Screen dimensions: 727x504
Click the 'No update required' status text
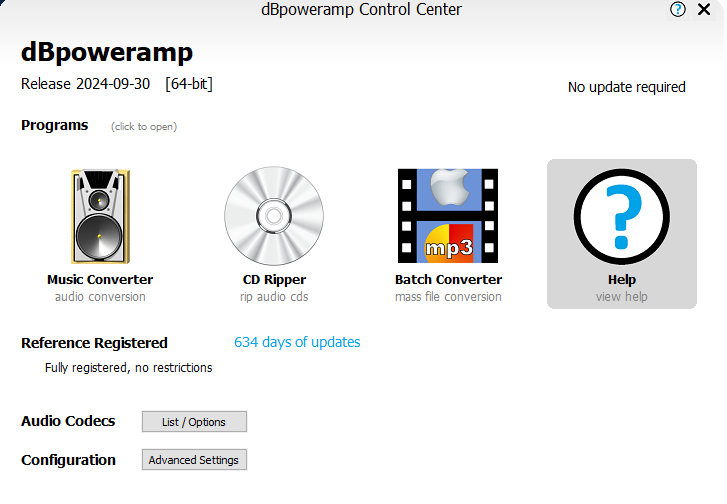click(x=626, y=87)
